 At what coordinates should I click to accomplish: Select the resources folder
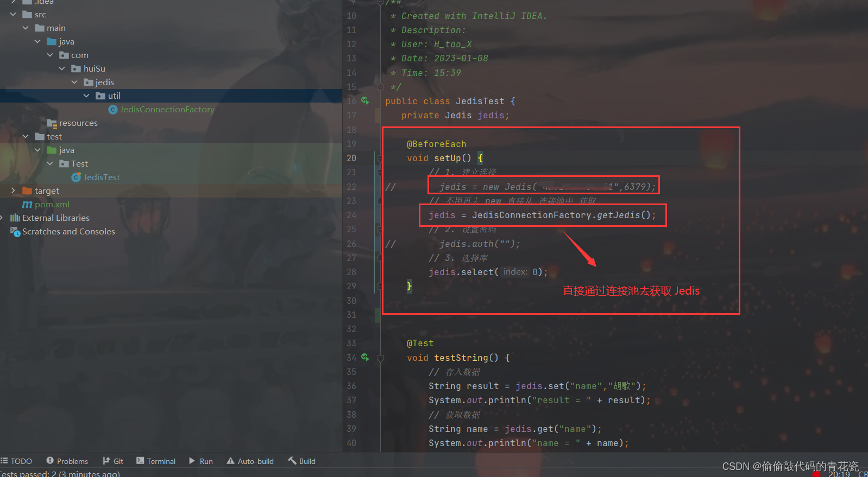click(78, 123)
